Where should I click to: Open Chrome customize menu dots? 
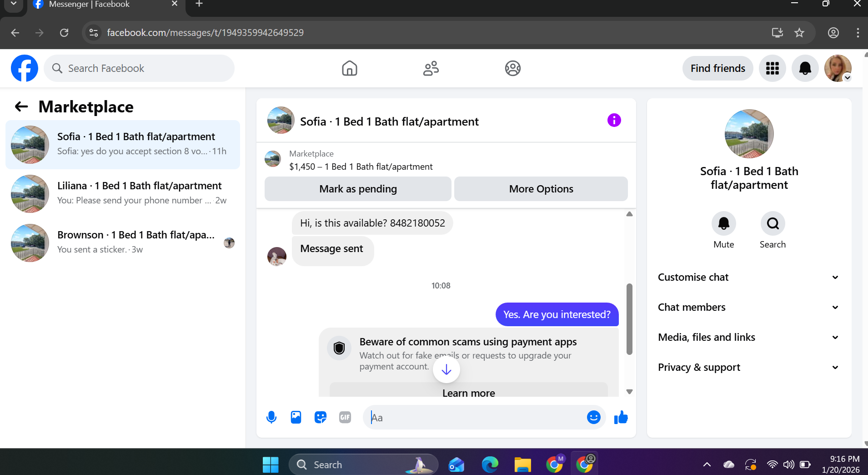pyautogui.click(x=858, y=33)
